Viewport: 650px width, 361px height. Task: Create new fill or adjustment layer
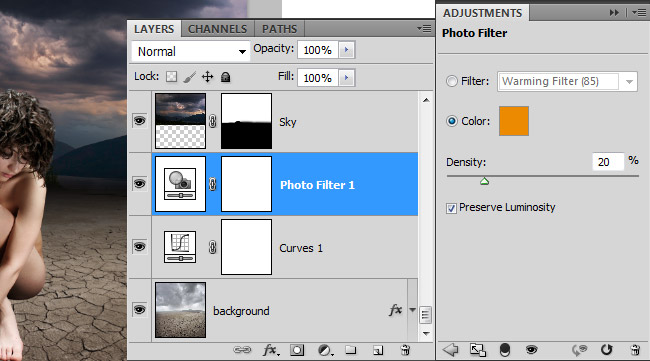pyautogui.click(x=326, y=351)
